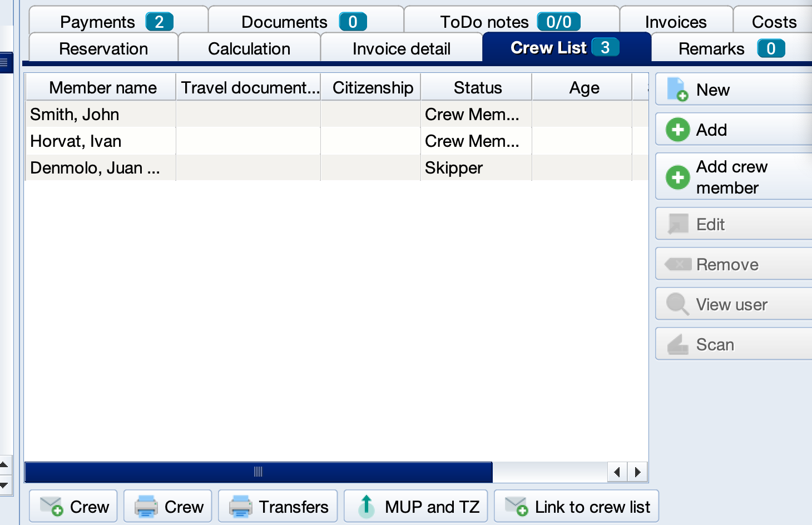Click the green plus Add icon
812x525 pixels.
point(677,130)
